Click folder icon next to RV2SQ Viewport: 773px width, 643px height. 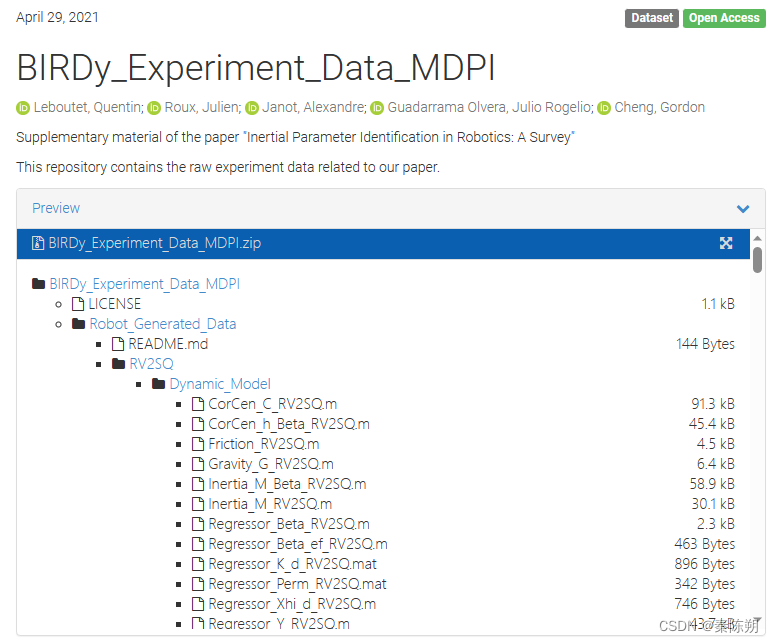click(x=118, y=363)
